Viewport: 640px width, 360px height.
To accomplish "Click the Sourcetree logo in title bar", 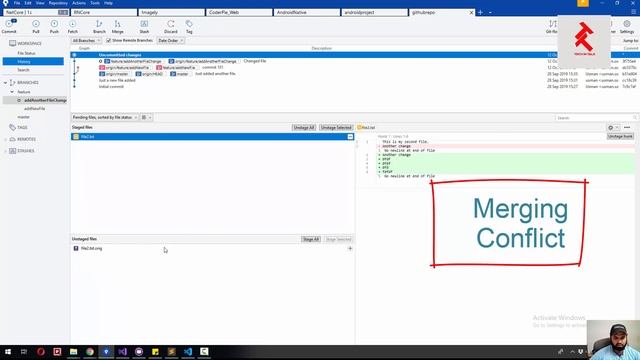I will pos(5,3).
